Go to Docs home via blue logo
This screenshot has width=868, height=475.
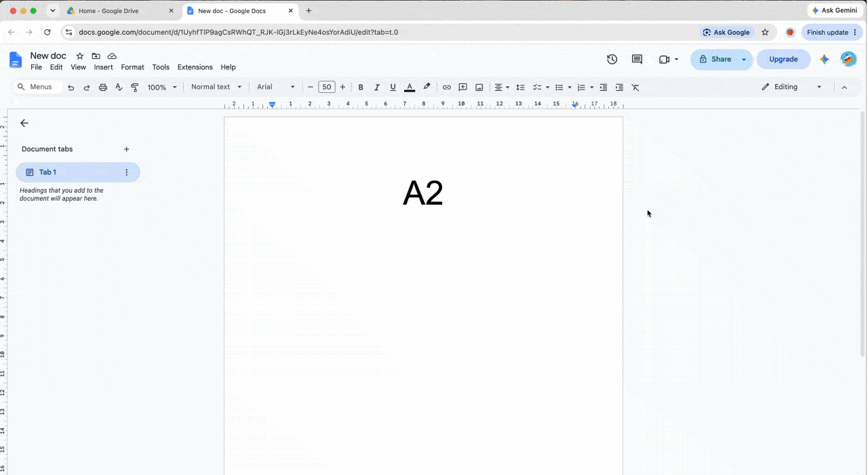[x=16, y=60]
